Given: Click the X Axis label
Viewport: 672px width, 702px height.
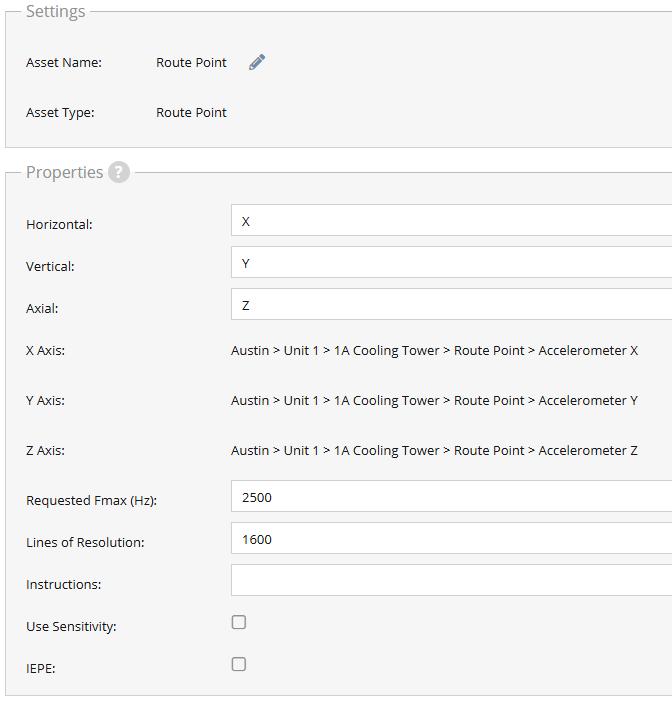Looking at the screenshot, I should coord(45,351).
